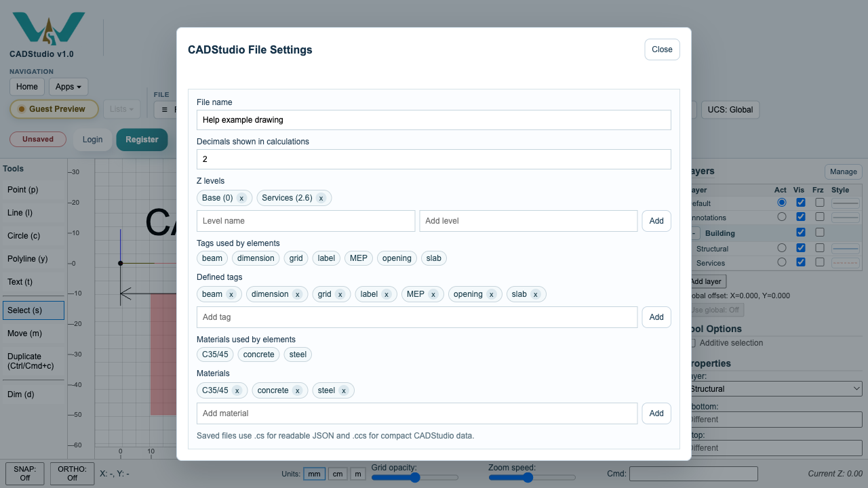This screenshot has width=868, height=488.
Task: Adjust the Grid opacity slider
Action: coord(415,477)
